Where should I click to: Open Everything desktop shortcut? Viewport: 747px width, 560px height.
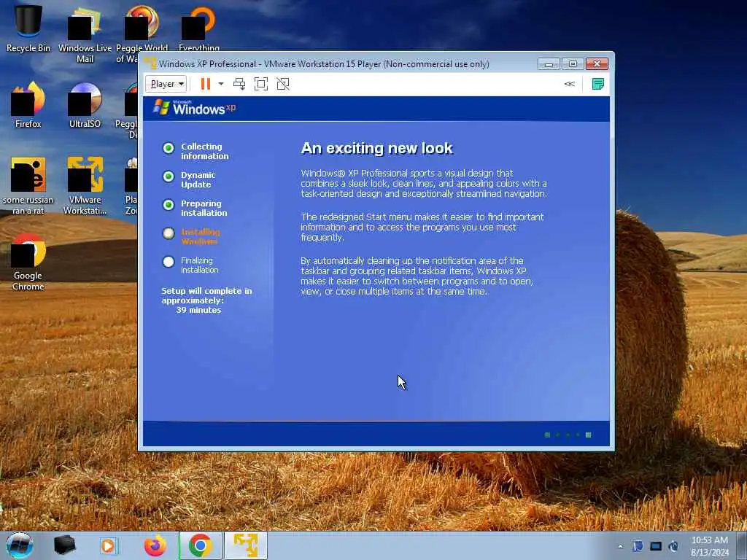[199, 28]
